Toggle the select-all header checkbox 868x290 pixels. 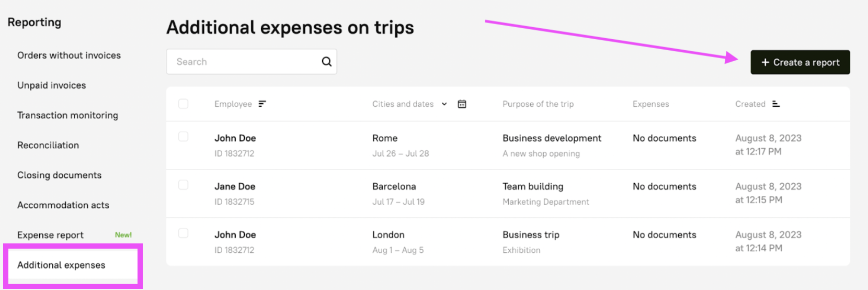(183, 104)
